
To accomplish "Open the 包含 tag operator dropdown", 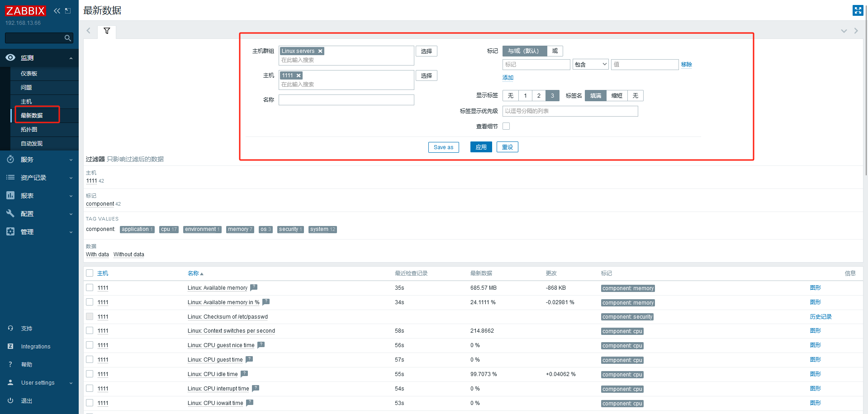I will click(x=590, y=65).
